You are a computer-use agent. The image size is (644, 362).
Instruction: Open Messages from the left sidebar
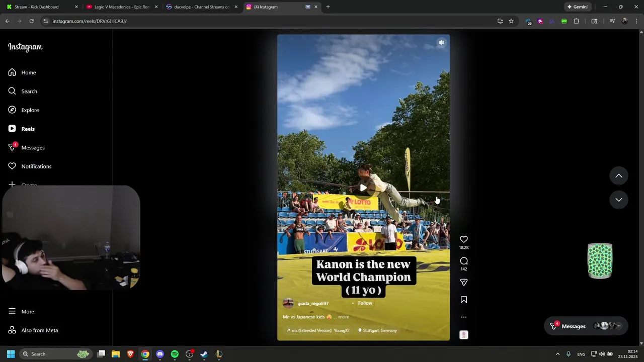(27, 147)
